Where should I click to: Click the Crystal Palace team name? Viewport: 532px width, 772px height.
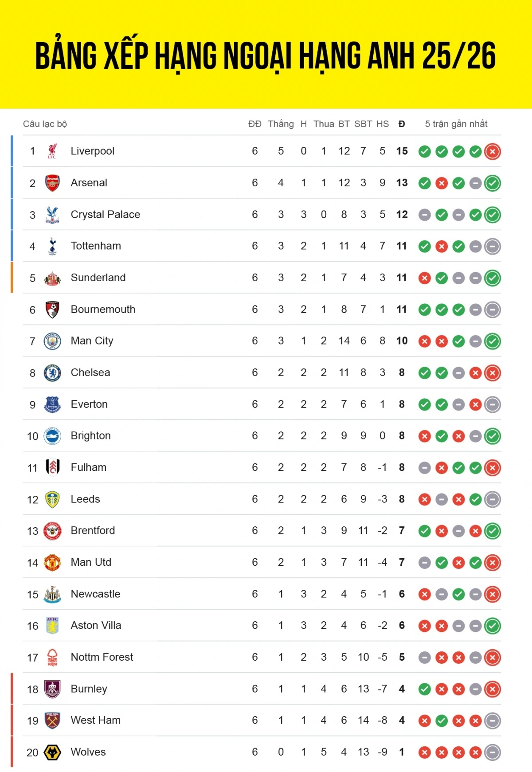pyautogui.click(x=106, y=215)
